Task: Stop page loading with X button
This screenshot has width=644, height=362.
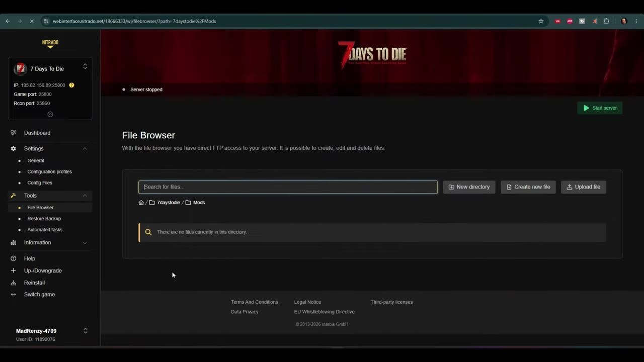Action: tap(32, 21)
